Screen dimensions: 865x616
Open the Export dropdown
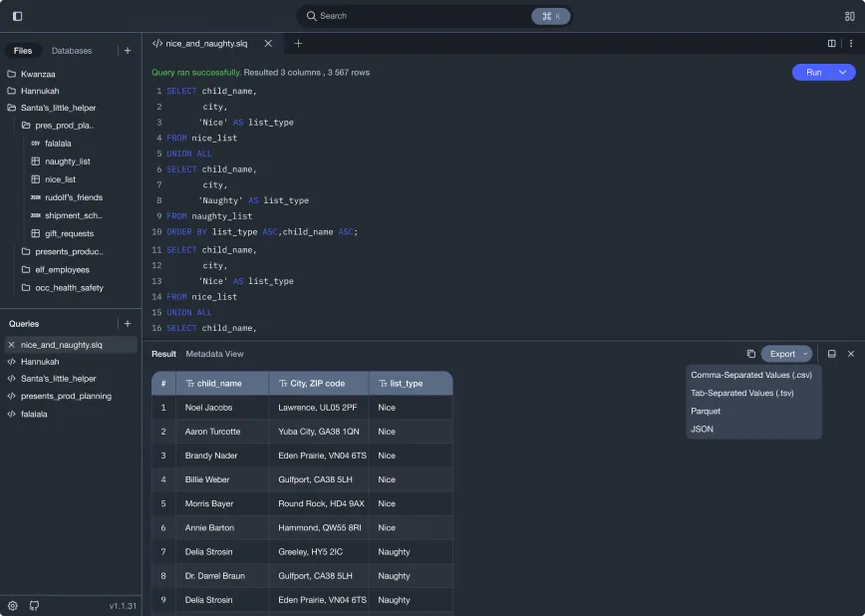[786, 354]
